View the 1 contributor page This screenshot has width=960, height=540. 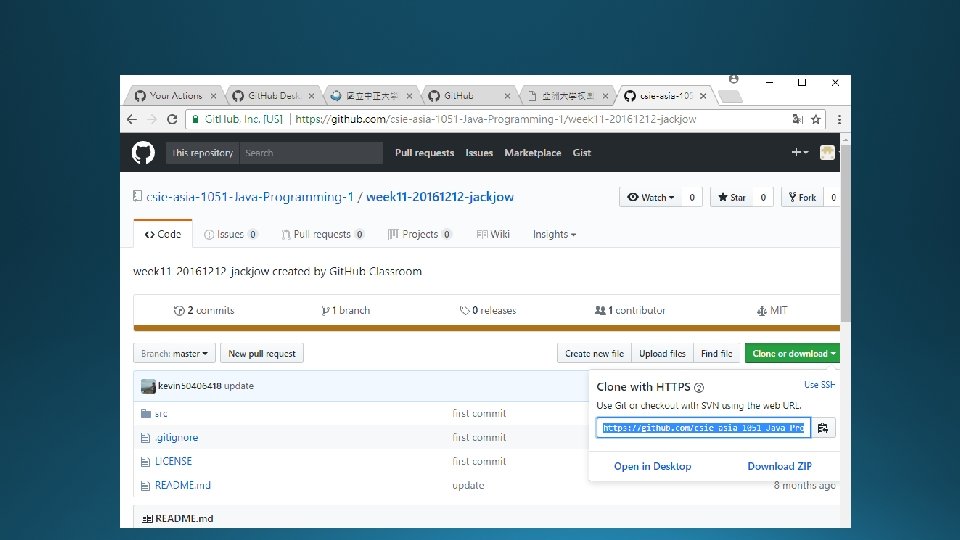630,310
